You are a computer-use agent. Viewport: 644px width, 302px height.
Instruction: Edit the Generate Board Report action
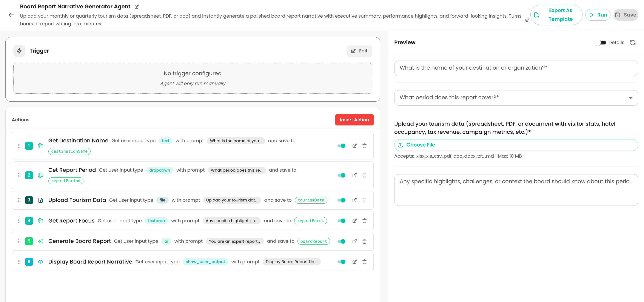point(354,241)
